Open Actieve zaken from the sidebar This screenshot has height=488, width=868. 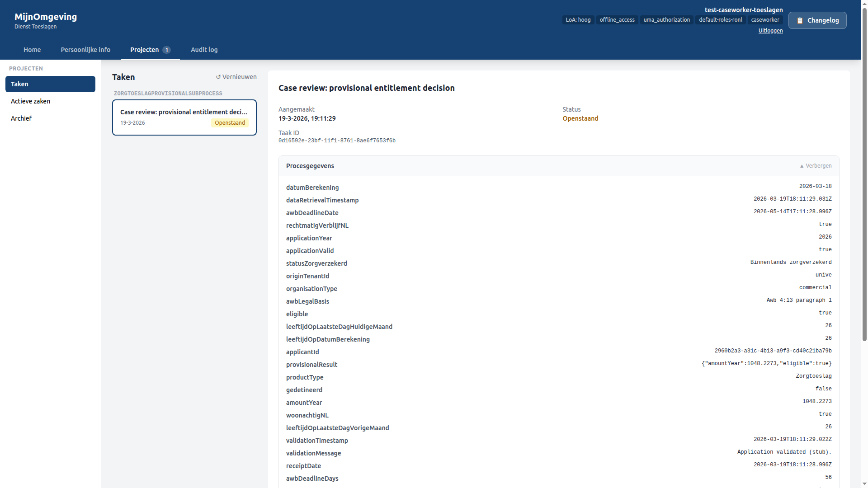click(30, 101)
